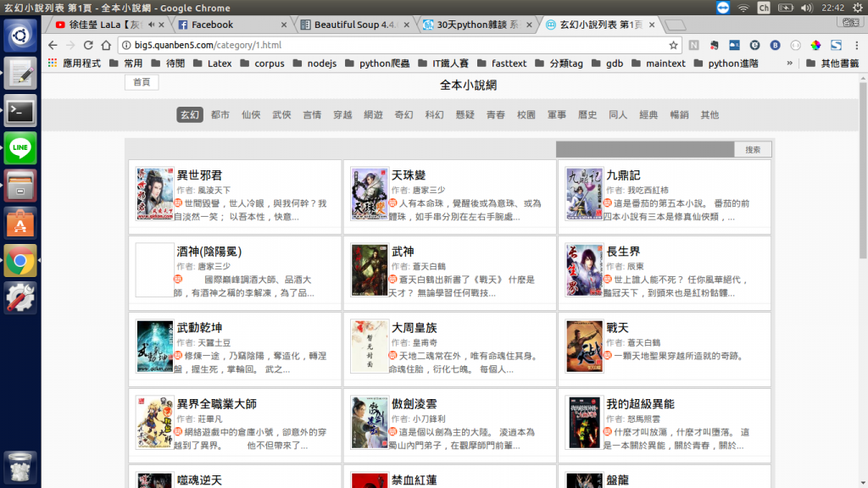Open novel 天珠變 title link

pyautogui.click(x=408, y=175)
